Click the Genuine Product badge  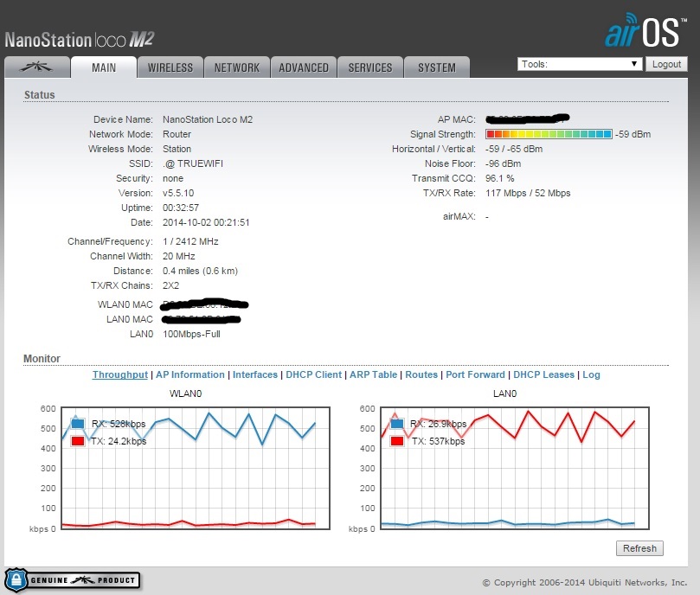pyautogui.click(x=73, y=580)
